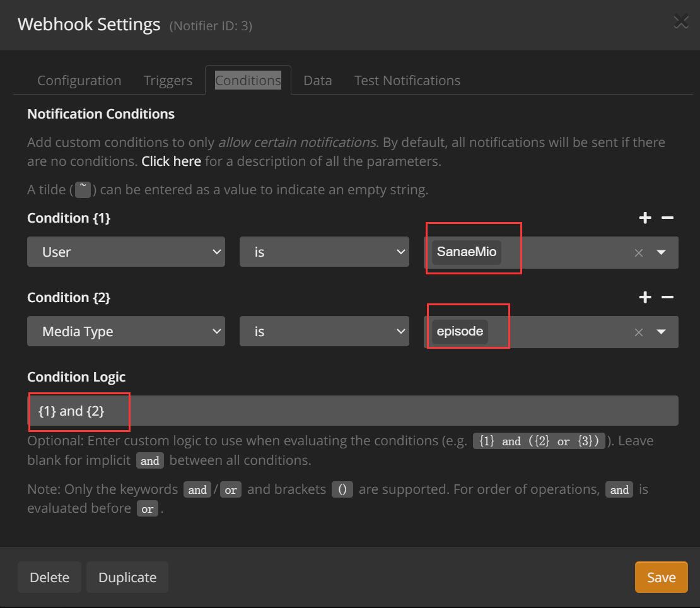
Task: Open the Media Type parameter dropdown
Action: point(125,332)
